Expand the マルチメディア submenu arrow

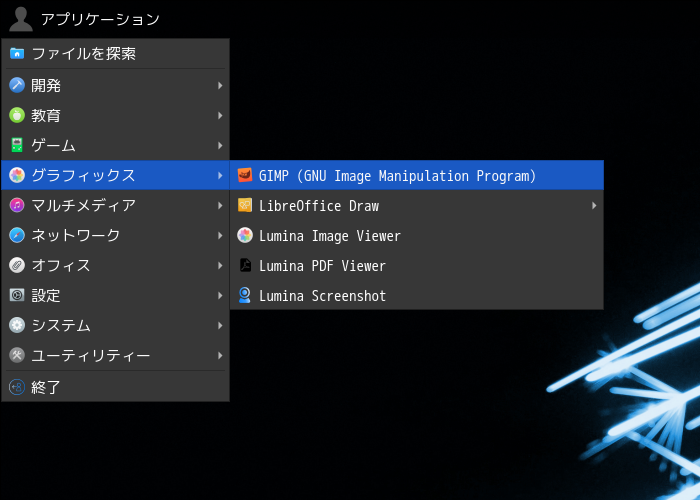tap(220, 205)
